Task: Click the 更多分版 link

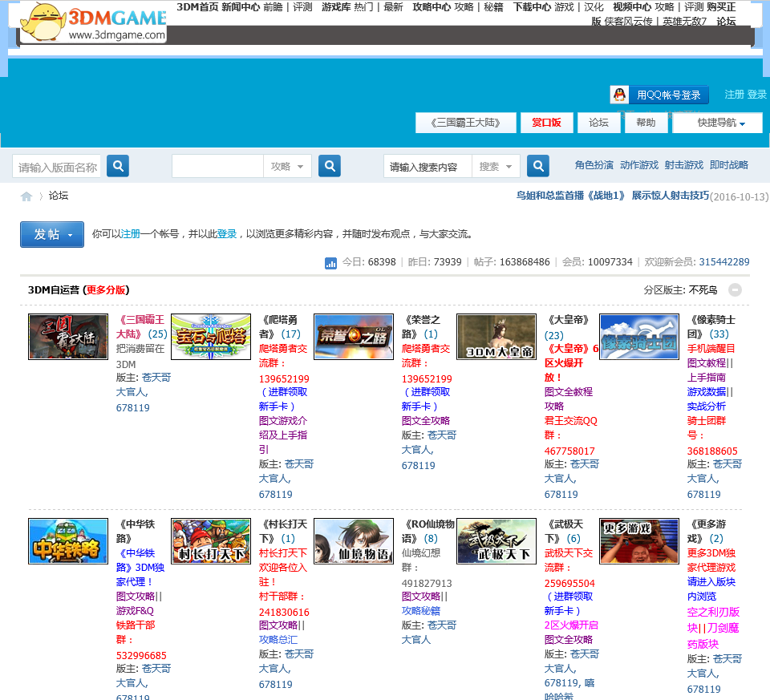Action: point(106,289)
